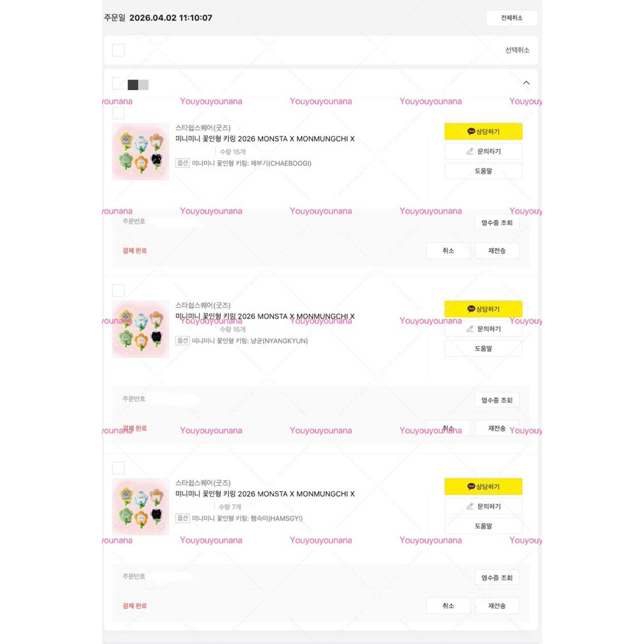
Task: View receipt via 영수증 조회 for first item
Action: pos(497,223)
